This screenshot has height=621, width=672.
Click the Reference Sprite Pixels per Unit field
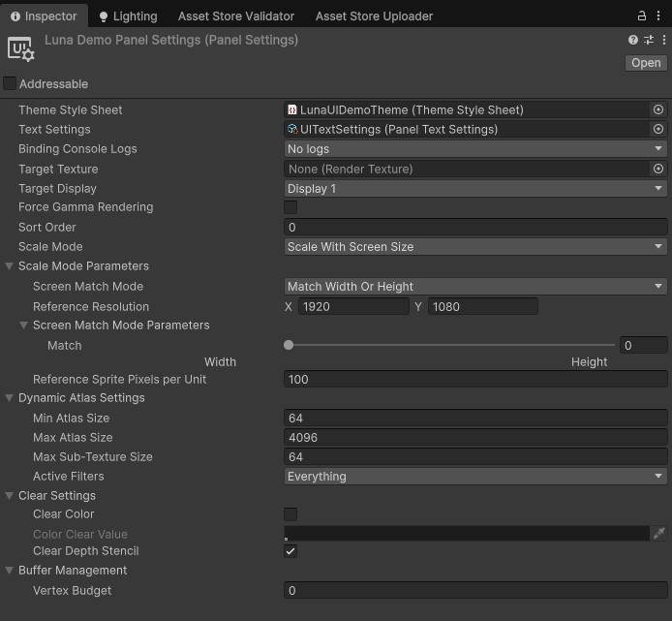click(x=475, y=379)
